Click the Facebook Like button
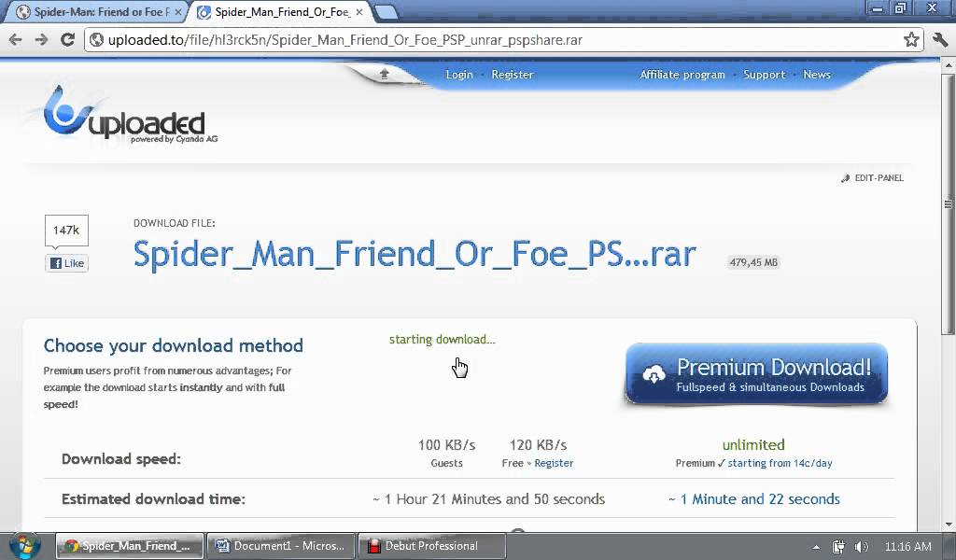The height and width of the screenshot is (560, 956). (67, 263)
